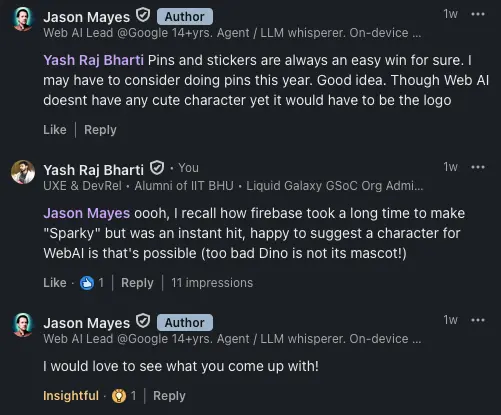501x415 pixels.
Task: Open Jason Mayes' avatar in first comment
Action: tap(23, 19)
